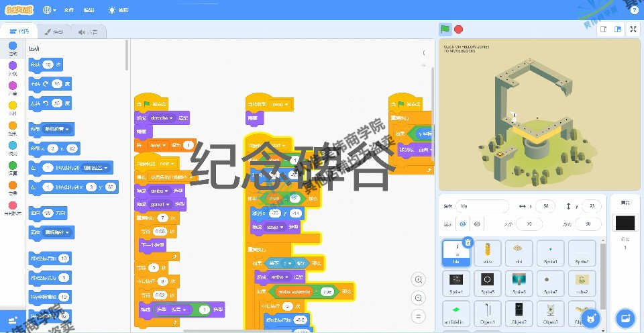Switch to the Sounds tab
Viewport: 644px width, 333px height.
click(88, 32)
